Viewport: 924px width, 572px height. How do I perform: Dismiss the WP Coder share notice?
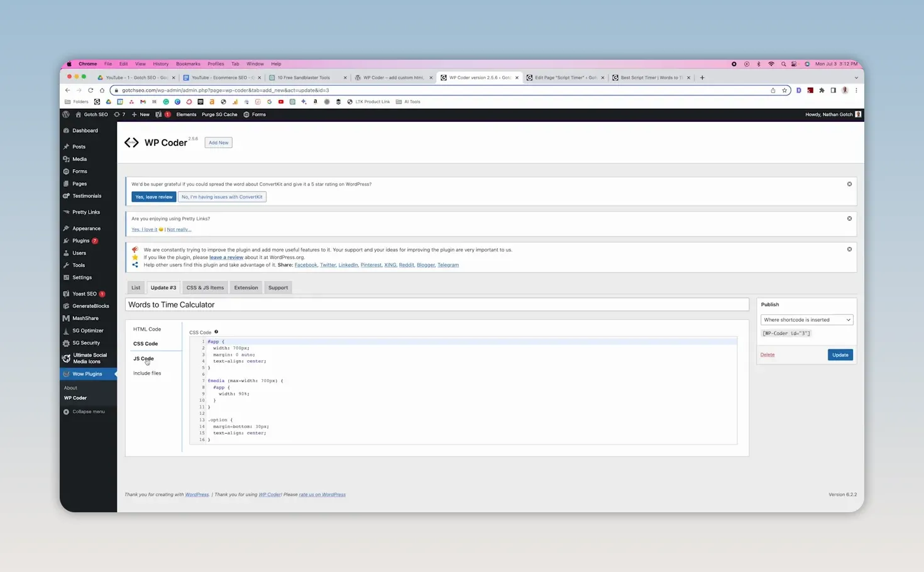[x=849, y=250]
